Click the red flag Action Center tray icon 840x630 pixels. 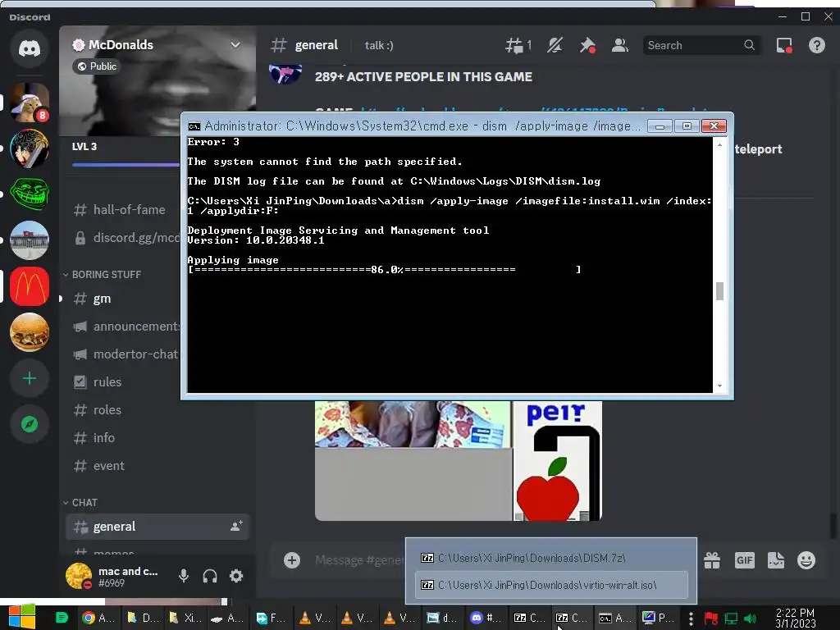711,619
